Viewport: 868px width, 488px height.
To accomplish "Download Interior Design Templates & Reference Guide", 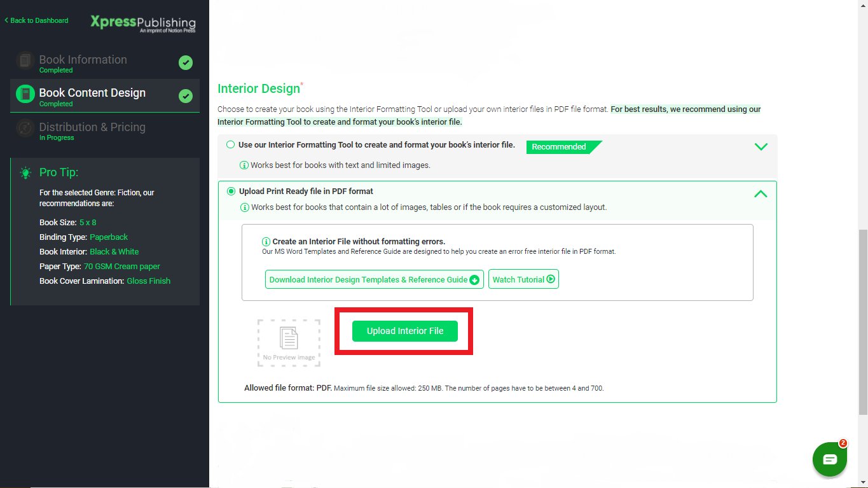I will (x=375, y=279).
